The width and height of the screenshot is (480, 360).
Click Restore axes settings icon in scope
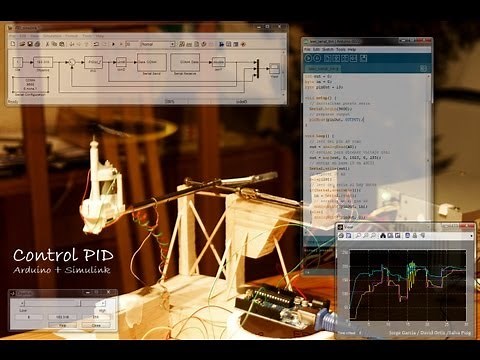click(397, 235)
